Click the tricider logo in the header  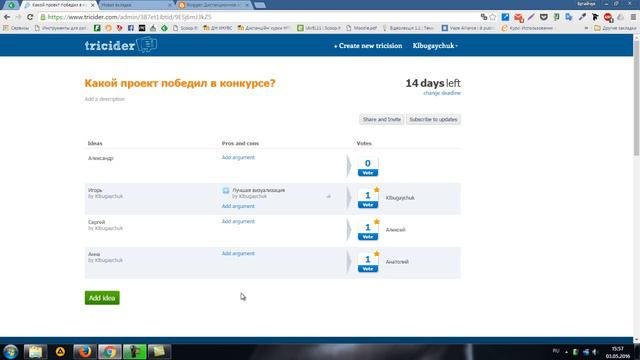121,45
